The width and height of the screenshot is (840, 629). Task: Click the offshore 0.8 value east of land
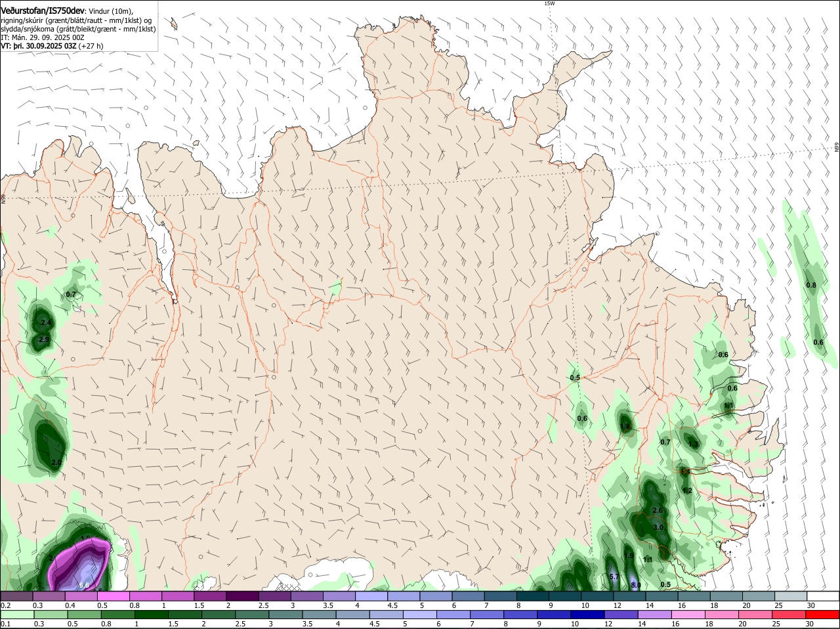pos(811,285)
